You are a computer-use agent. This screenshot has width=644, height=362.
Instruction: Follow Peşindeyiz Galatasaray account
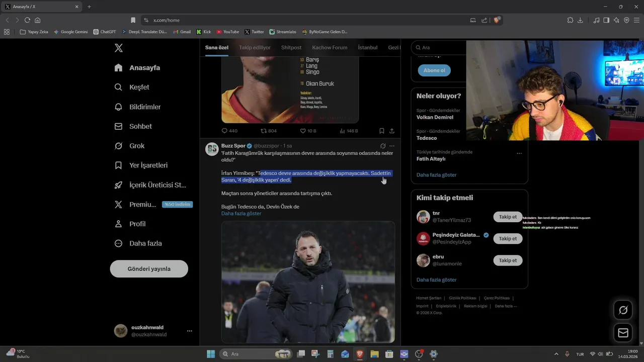point(508,238)
